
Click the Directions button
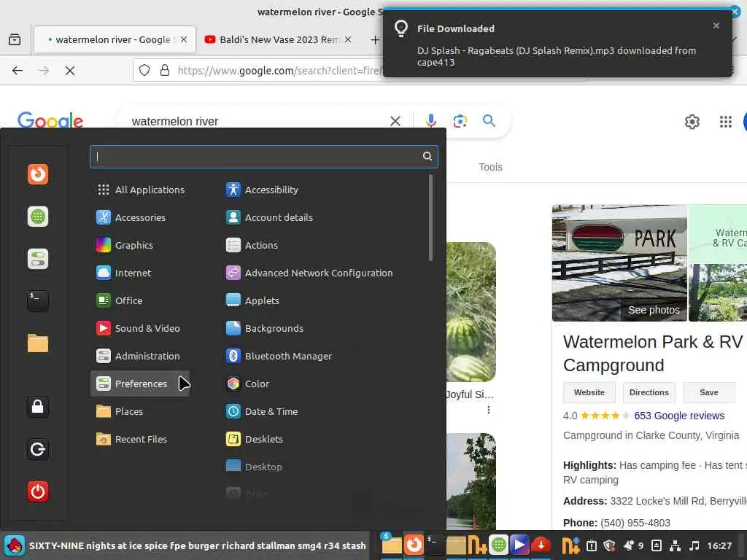coord(649,392)
